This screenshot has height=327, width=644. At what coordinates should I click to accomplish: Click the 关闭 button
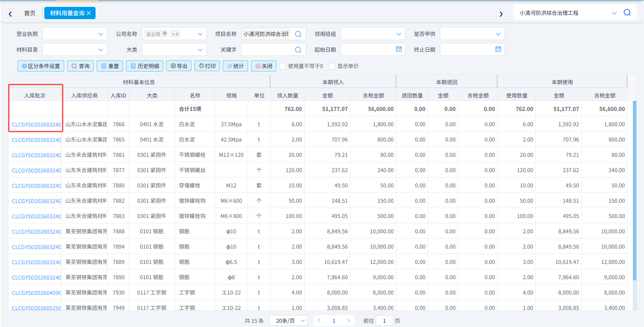[264, 66]
